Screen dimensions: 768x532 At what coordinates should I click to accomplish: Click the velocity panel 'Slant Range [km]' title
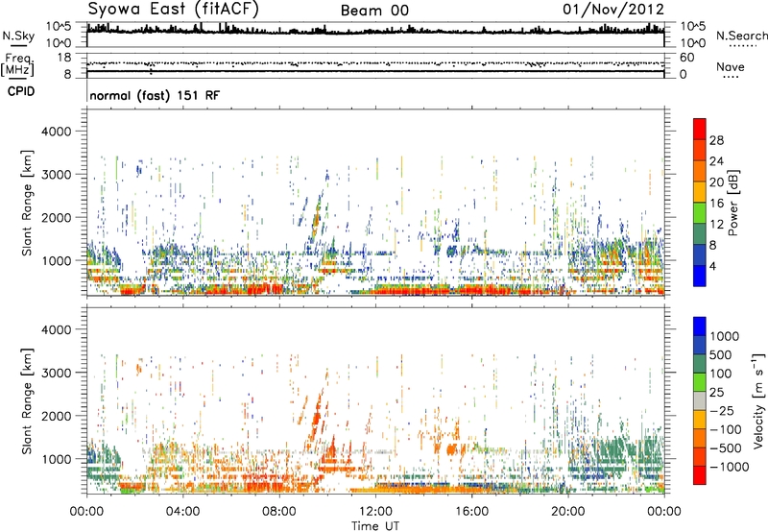27,401
